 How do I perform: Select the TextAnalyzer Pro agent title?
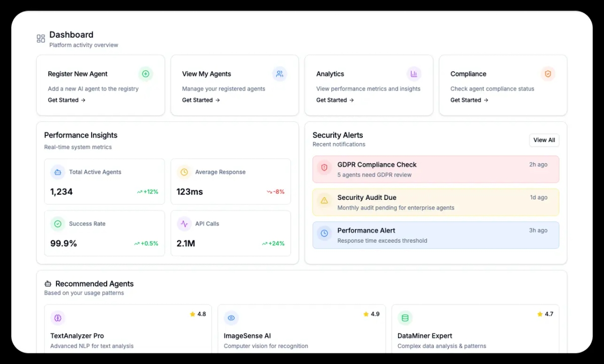pos(77,336)
